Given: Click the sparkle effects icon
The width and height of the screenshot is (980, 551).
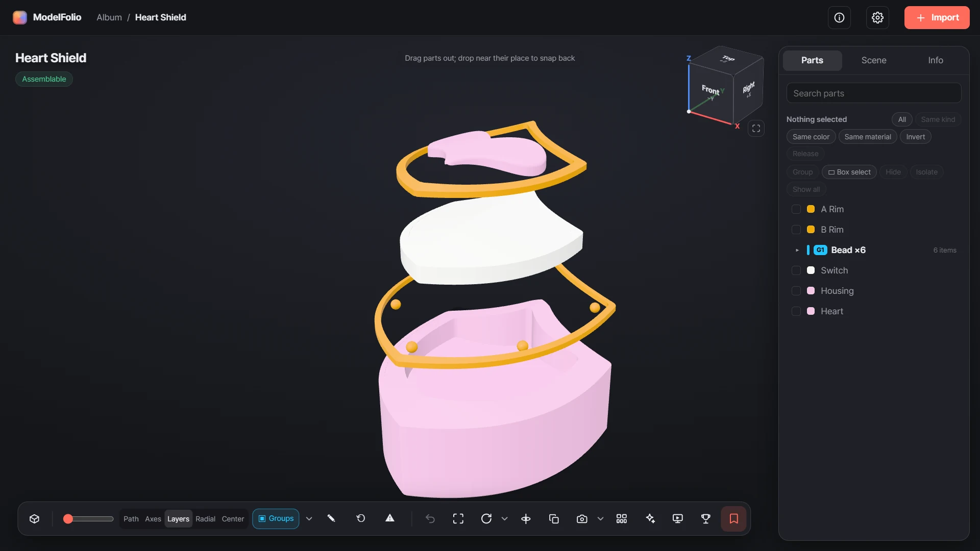Looking at the screenshot, I should tap(650, 519).
